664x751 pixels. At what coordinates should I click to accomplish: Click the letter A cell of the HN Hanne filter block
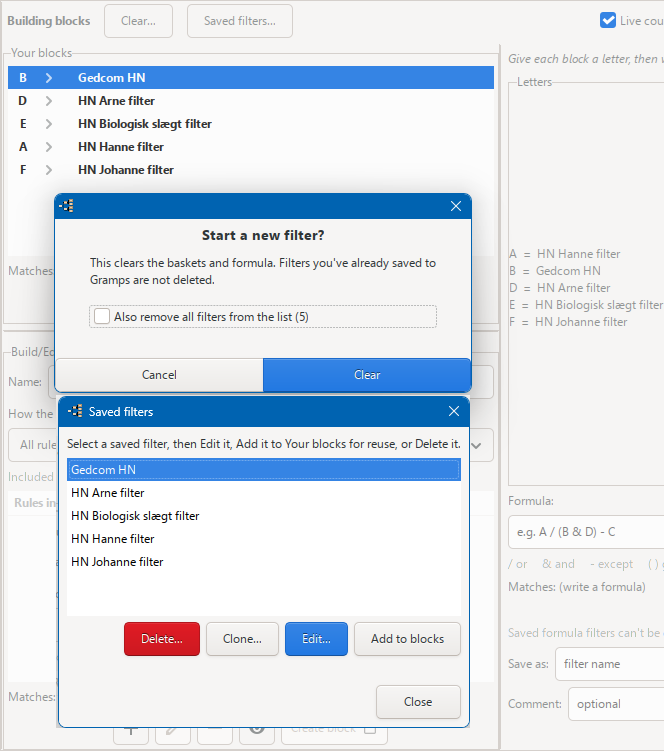[x=23, y=147]
